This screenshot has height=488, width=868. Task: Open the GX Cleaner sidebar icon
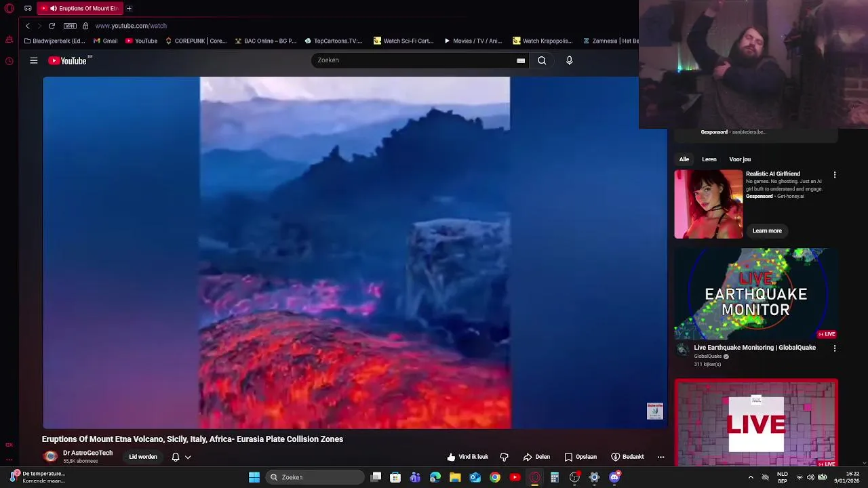[9, 40]
